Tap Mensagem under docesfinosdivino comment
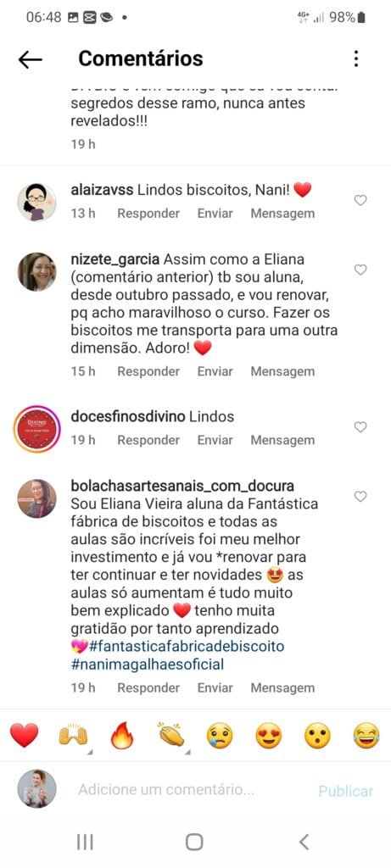391x868 pixels. click(282, 440)
